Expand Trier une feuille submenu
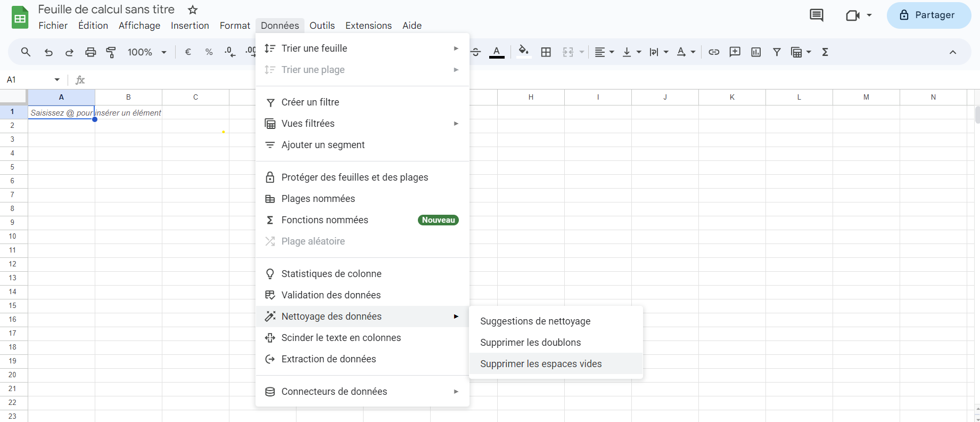Screen dimensions: 980x422 363,48
